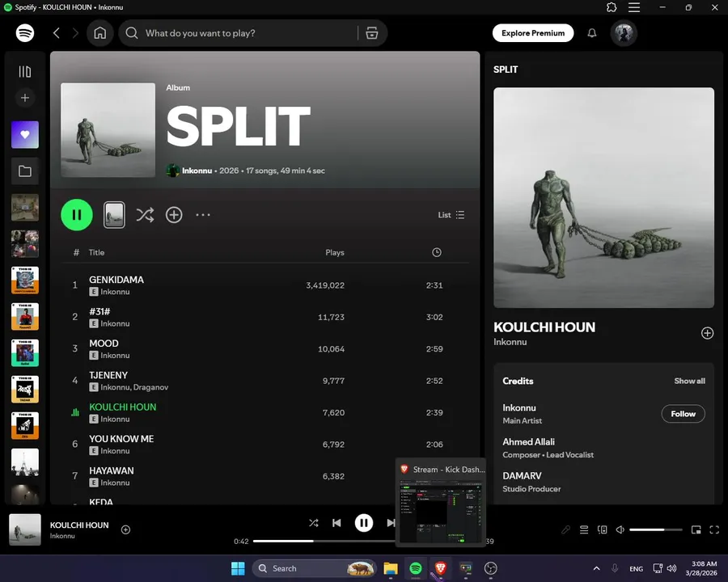Follow Inkonnu in Credits
Viewport: 728px width, 582px height.
pos(683,414)
